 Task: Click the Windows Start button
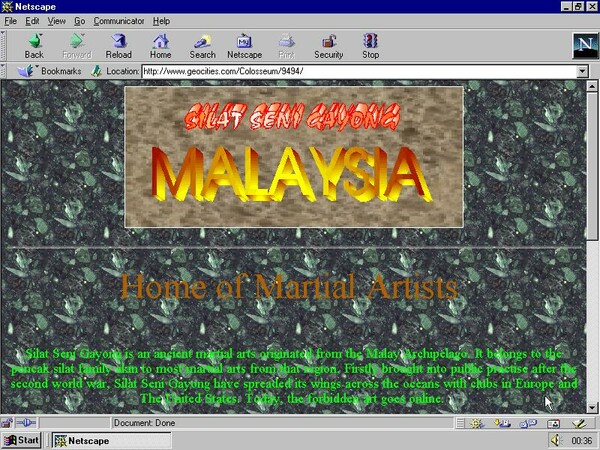point(22,440)
